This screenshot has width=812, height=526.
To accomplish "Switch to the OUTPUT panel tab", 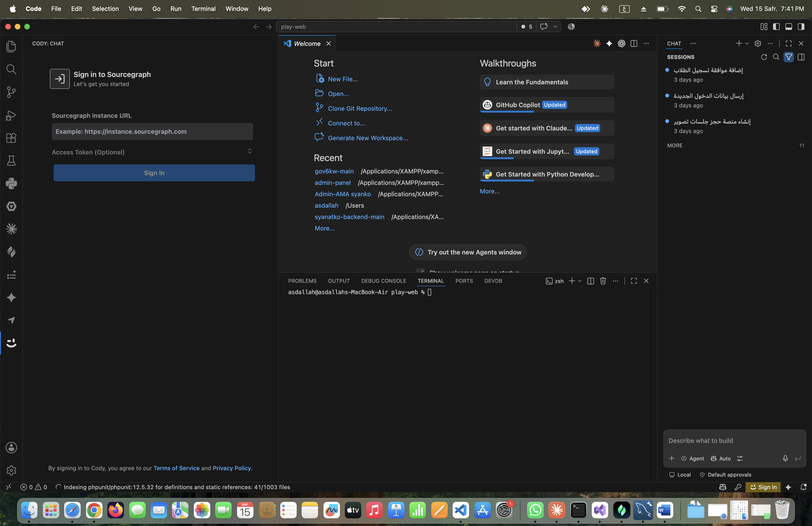I will [339, 281].
